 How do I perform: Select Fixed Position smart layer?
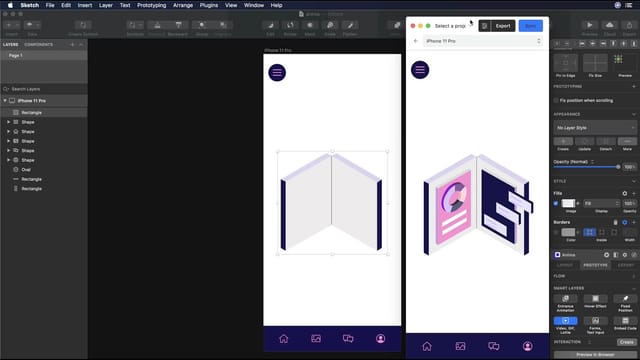pyautogui.click(x=625, y=299)
